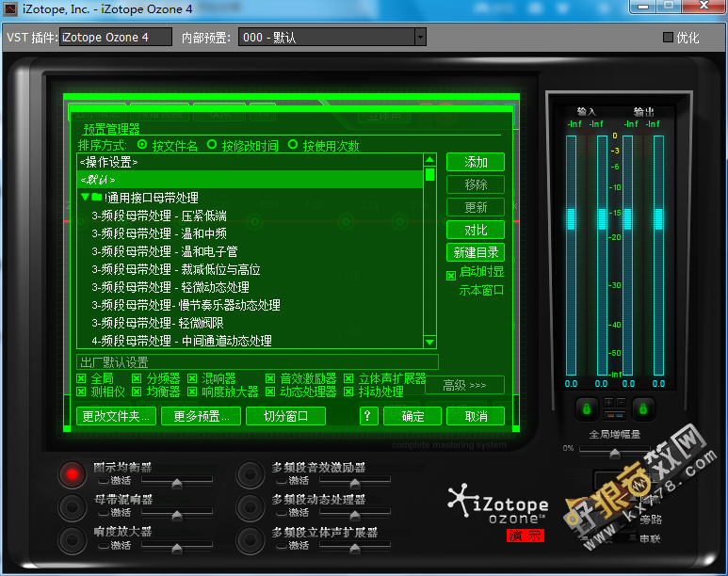The image size is (728, 576).
Task: Select the 母带混响器 module round button
Action: tap(72, 507)
